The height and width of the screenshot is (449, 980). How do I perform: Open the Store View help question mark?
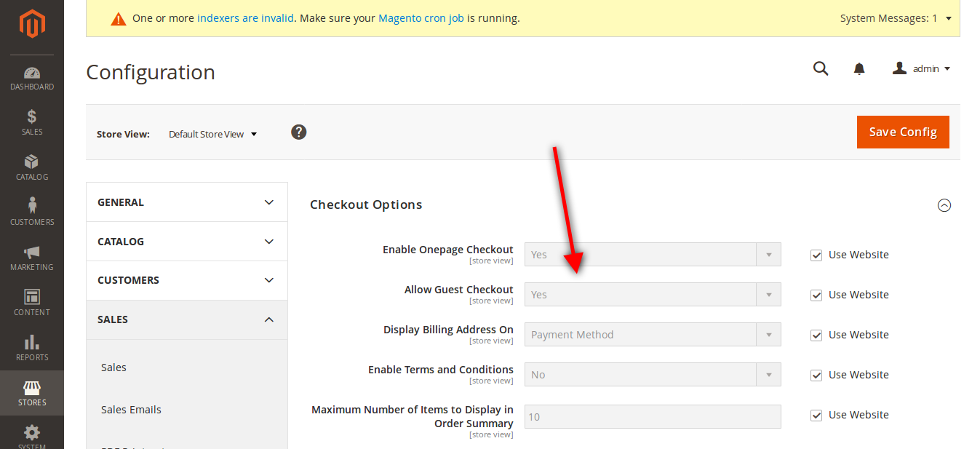point(298,132)
